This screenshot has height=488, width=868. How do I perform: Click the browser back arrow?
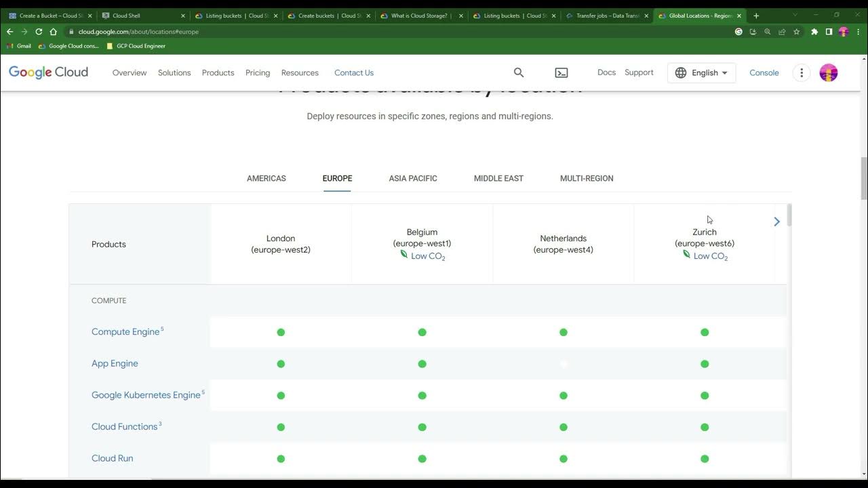coord(9,31)
